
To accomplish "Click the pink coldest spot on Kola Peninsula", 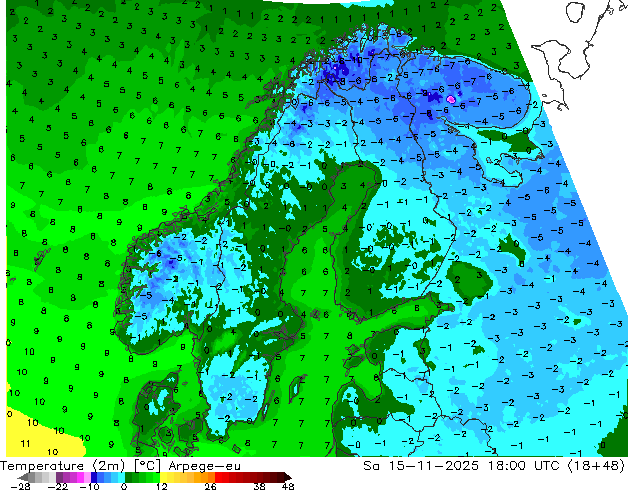I will 451,100.
